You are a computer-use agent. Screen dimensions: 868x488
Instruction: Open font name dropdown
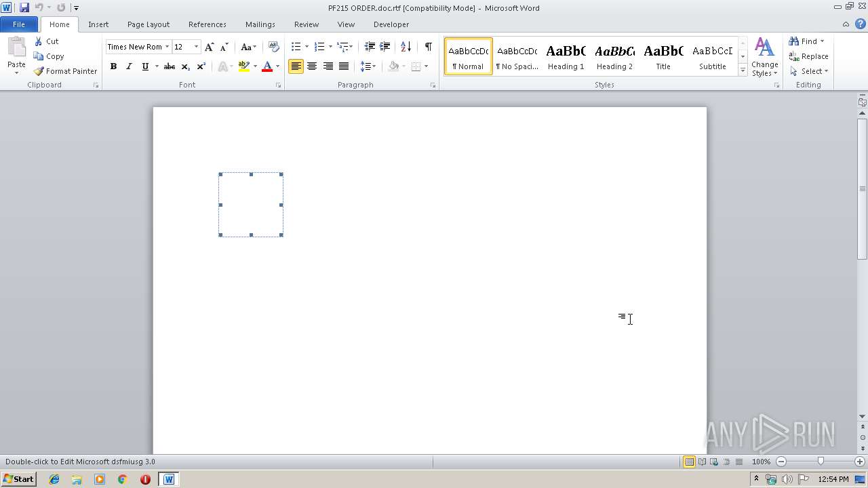167,47
